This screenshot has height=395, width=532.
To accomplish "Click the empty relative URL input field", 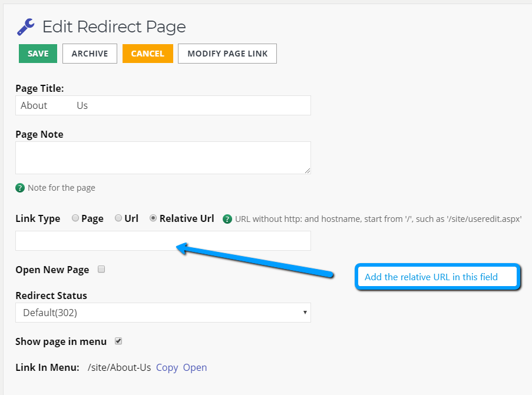I will 163,241.
